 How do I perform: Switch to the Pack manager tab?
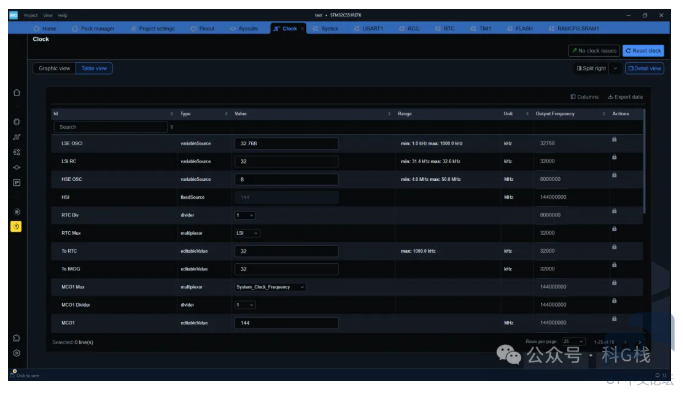(93, 29)
